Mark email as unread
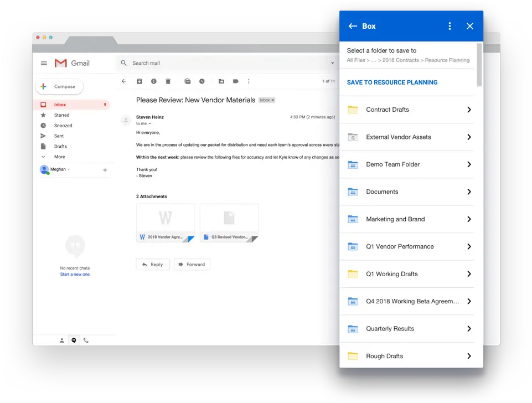The image size is (532, 403). [x=187, y=81]
